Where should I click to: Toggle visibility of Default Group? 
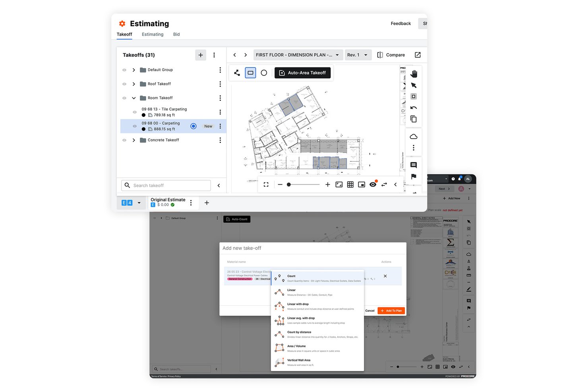pos(124,70)
